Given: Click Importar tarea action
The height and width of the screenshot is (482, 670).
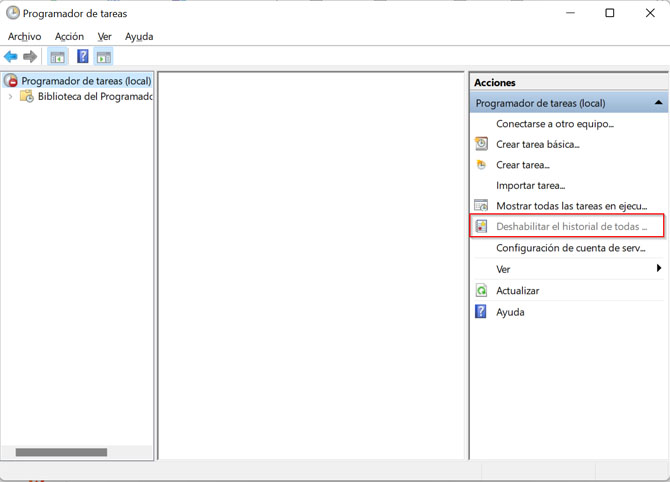Looking at the screenshot, I should 530,186.
